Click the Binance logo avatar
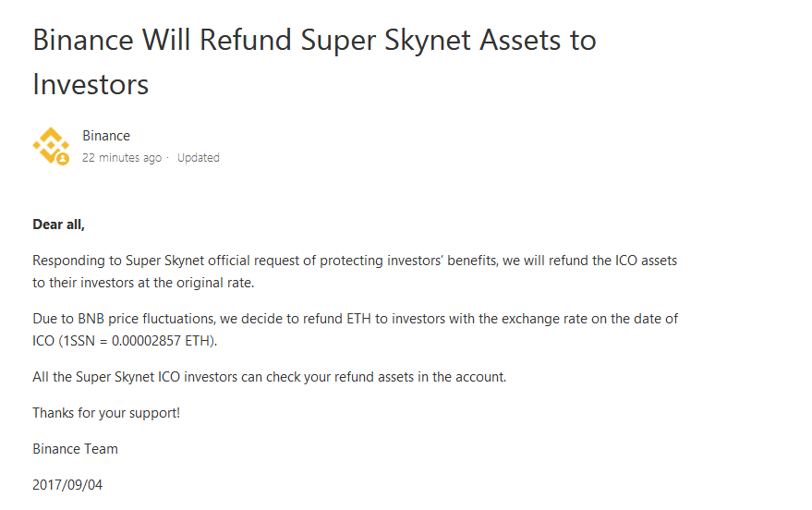This screenshot has height=510, width=812. point(50,144)
